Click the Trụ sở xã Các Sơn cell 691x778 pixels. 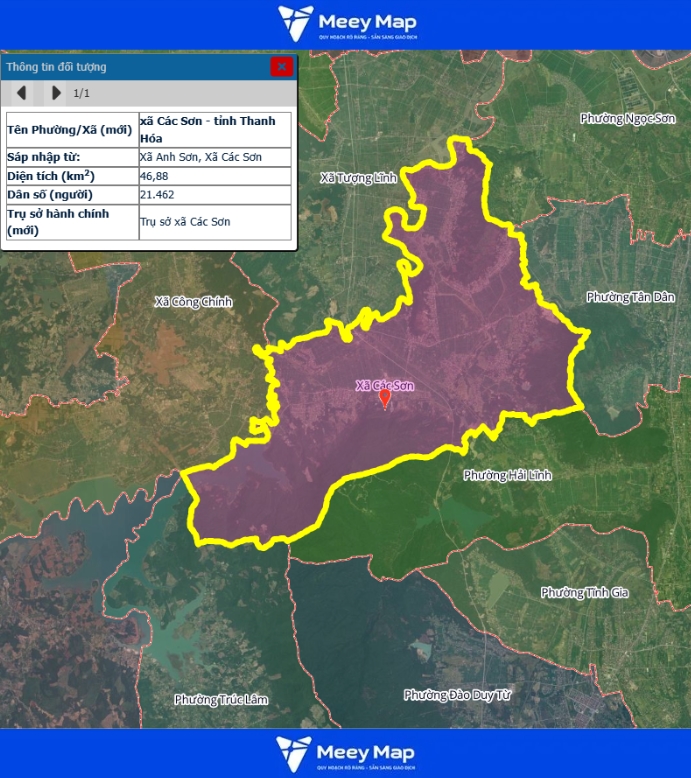pos(185,222)
